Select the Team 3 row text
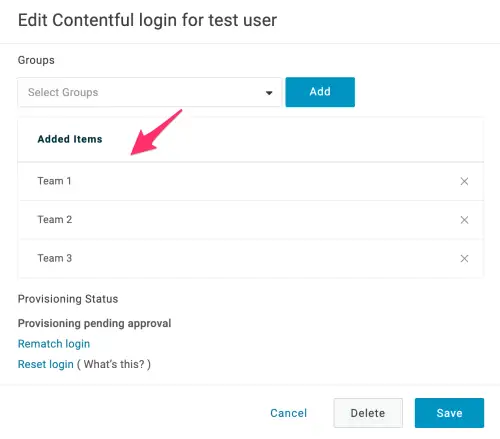500x439 pixels. (x=55, y=258)
